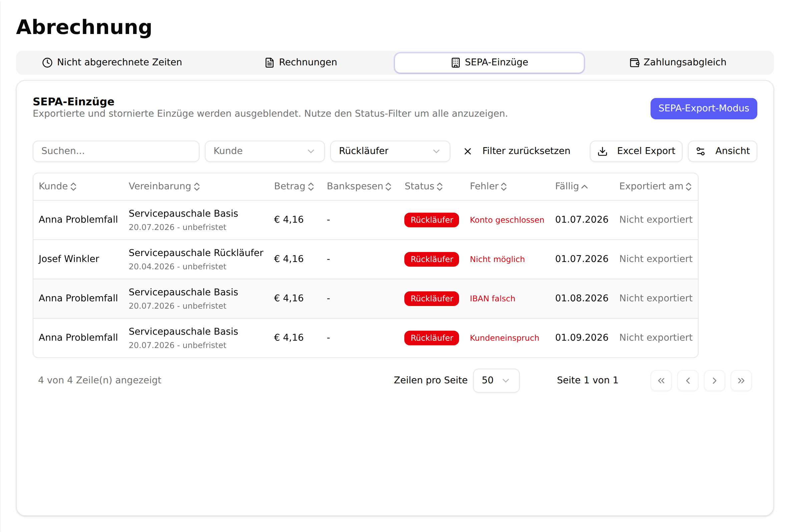Sort by Fehler column arrows
790x532 pixels.
(x=504, y=186)
